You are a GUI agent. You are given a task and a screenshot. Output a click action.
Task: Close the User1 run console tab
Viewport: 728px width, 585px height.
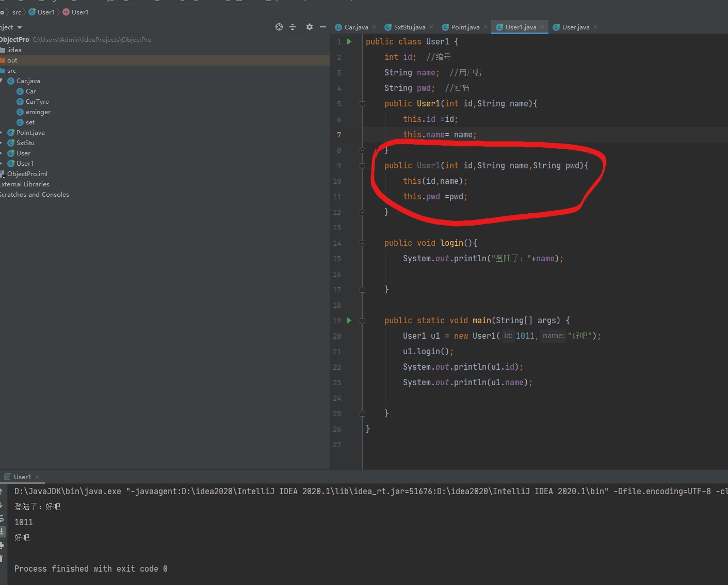click(37, 477)
